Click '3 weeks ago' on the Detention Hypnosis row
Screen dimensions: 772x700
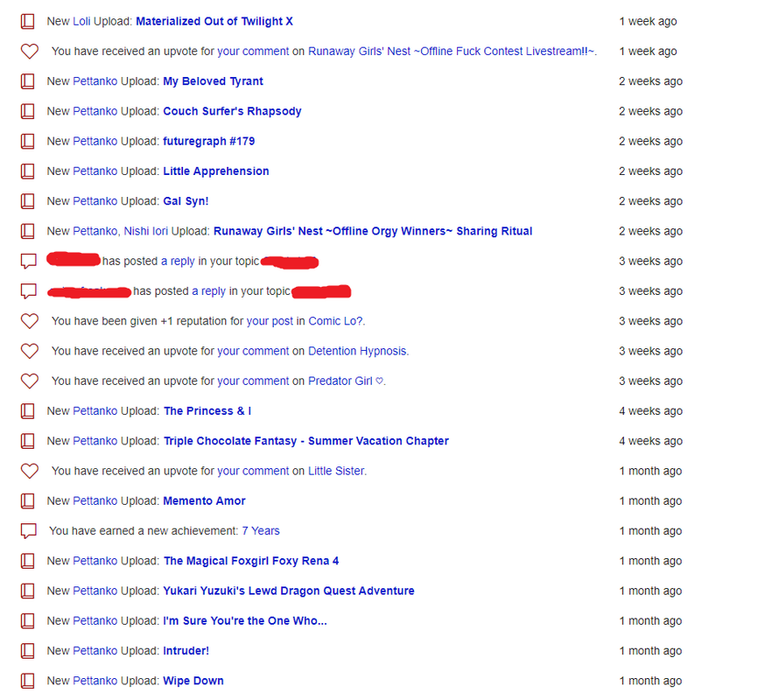pos(650,351)
